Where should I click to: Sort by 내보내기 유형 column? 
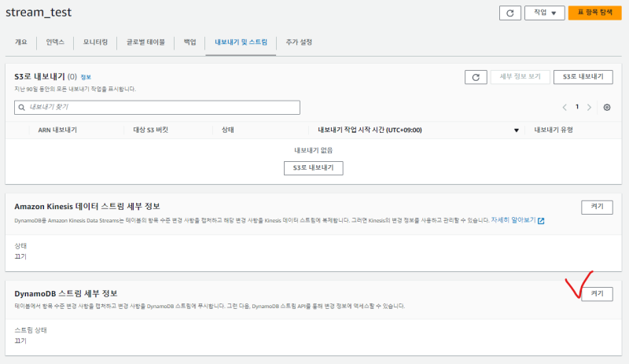[x=554, y=130]
